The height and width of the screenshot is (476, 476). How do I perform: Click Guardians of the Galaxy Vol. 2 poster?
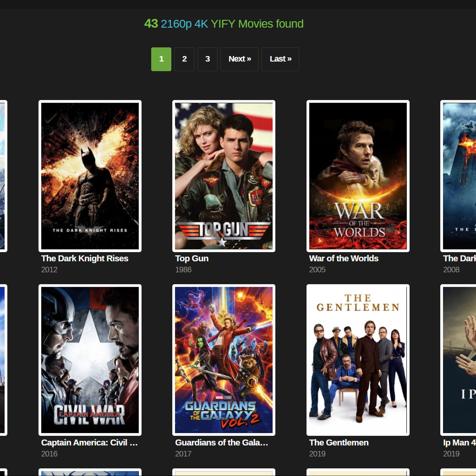[x=224, y=360]
